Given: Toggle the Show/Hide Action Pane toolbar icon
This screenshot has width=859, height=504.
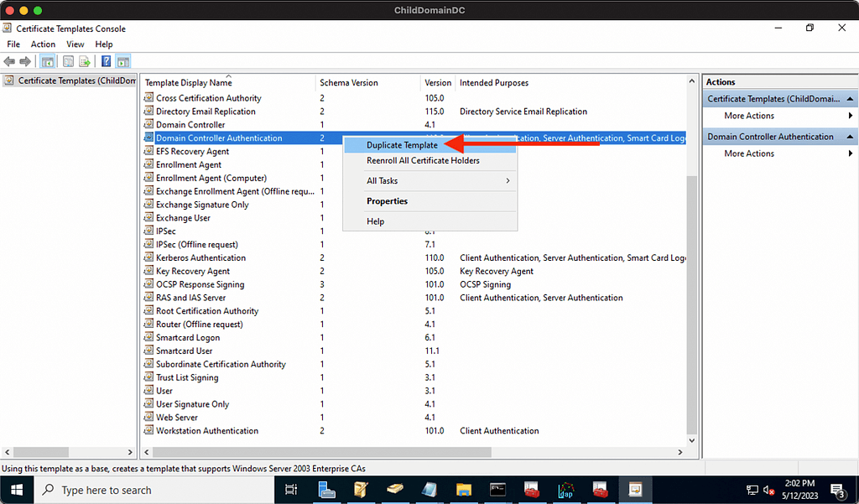Looking at the screenshot, I should coord(123,61).
